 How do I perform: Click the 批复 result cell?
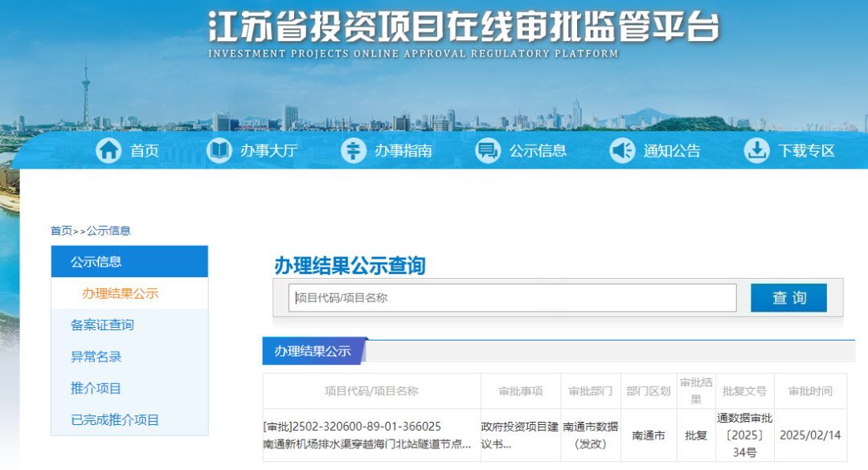point(696,435)
